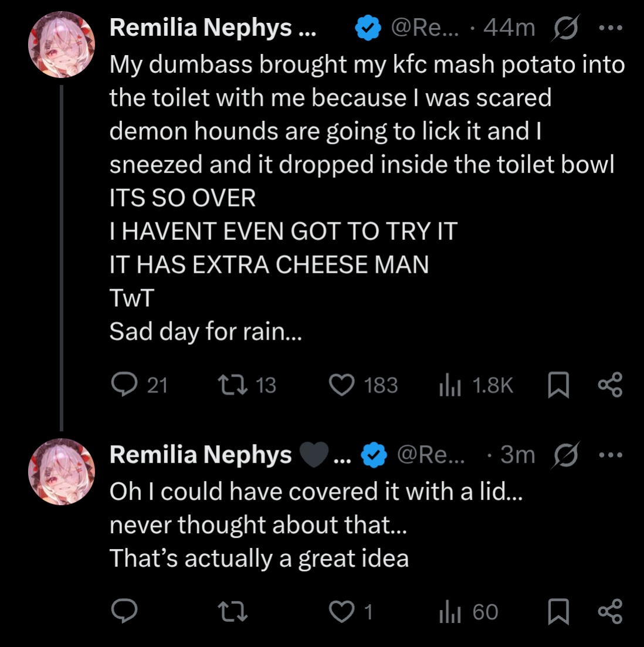The image size is (644, 647).
Task: Open Remilia Nephys profile from first tweet name
Action: click(x=201, y=28)
